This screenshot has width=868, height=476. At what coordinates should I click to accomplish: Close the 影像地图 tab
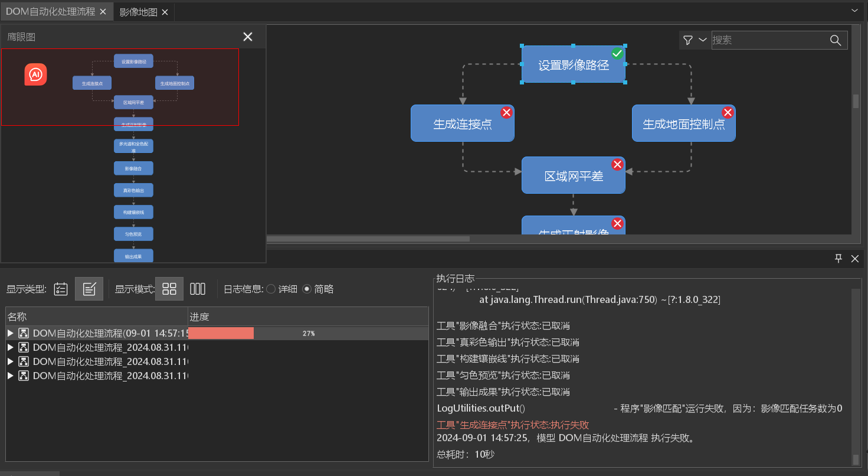click(x=165, y=12)
